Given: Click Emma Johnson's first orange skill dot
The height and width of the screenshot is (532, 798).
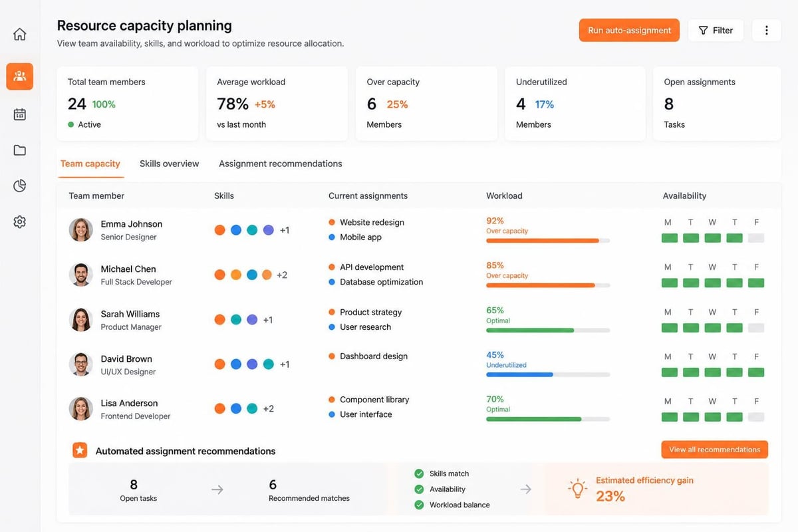Looking at the screenshot, I should [x=220, y=230].
